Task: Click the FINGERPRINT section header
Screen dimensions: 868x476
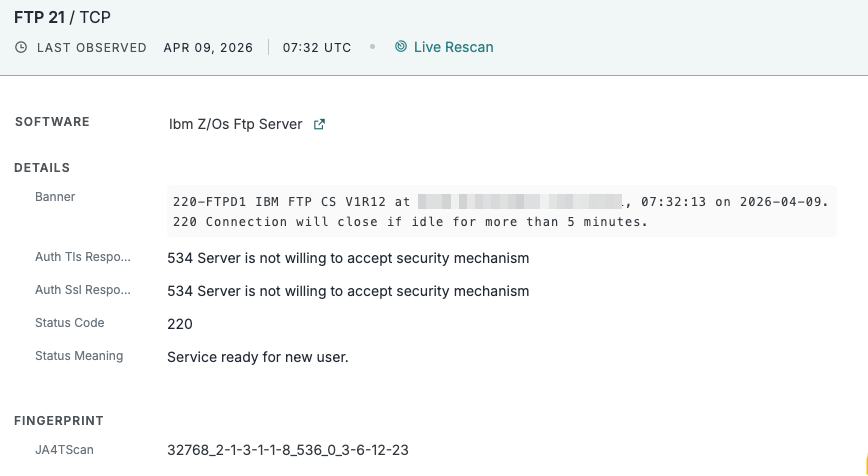Action: (x=59, y=421)
